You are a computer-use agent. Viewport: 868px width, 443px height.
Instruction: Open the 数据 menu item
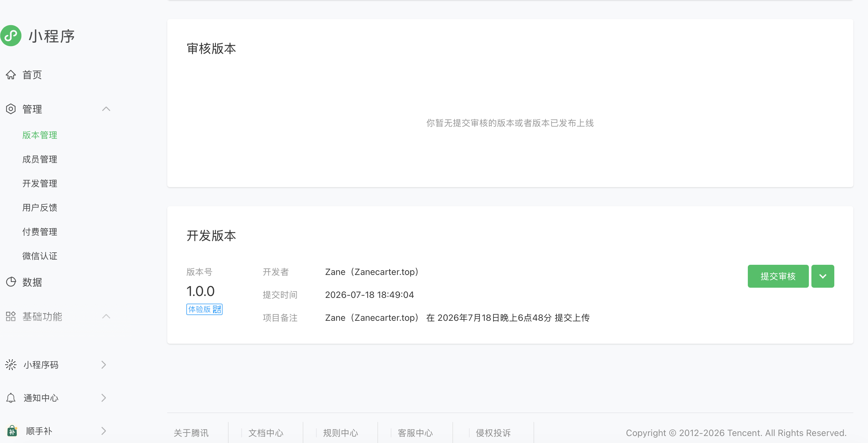32,282
